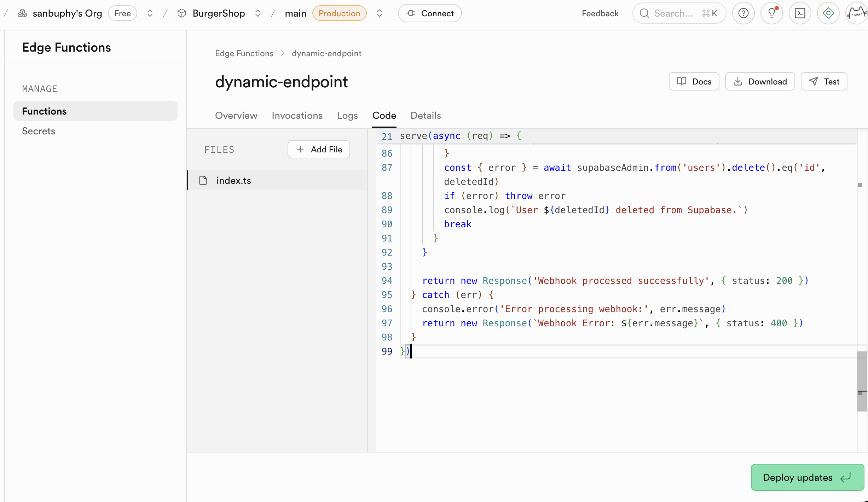Click the editor vertical scrollbar thumb
This screenshot has height=502, width=868.
(862, 381)
